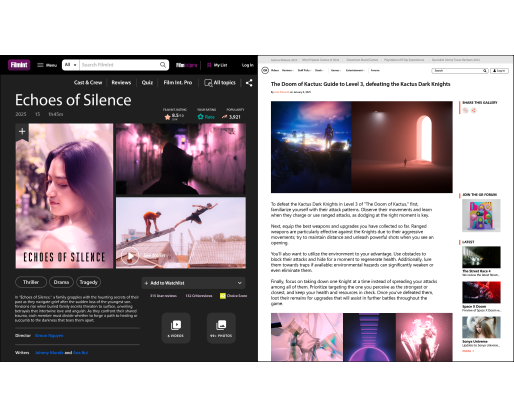Open My List bookmark in header

click(217, 65)
